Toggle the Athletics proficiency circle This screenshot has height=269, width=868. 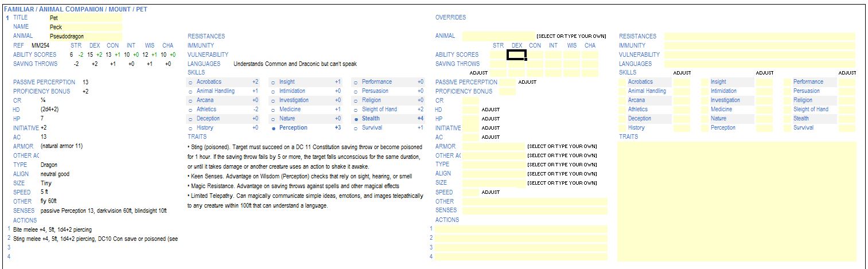pyautogui.click(x=190, y=110)
